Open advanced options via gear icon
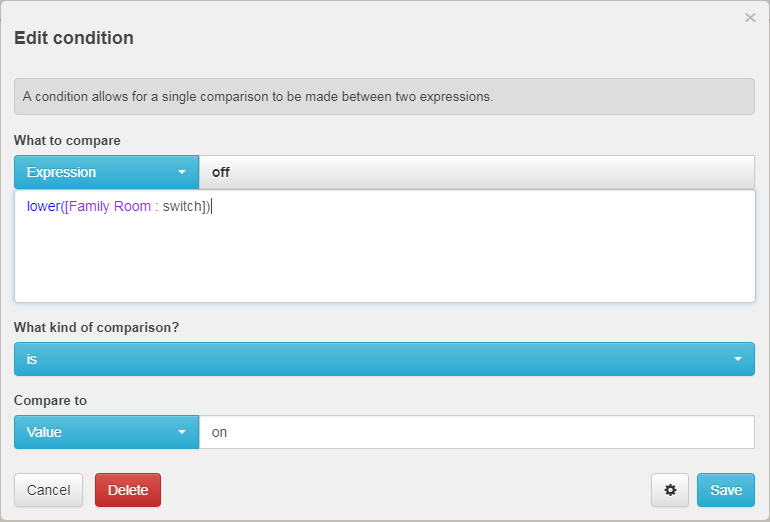Viewport: 770px width, 522px height. click(x=670, y=490)
